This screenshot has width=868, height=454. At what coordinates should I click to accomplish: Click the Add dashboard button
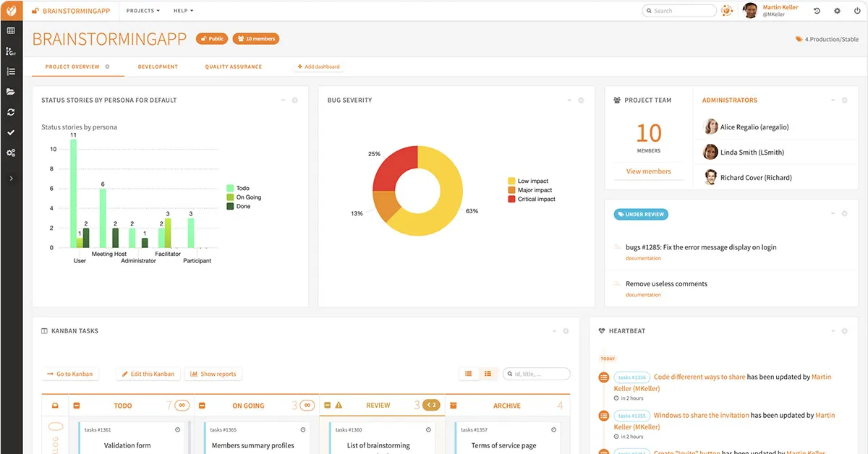[x=318, y=67]
